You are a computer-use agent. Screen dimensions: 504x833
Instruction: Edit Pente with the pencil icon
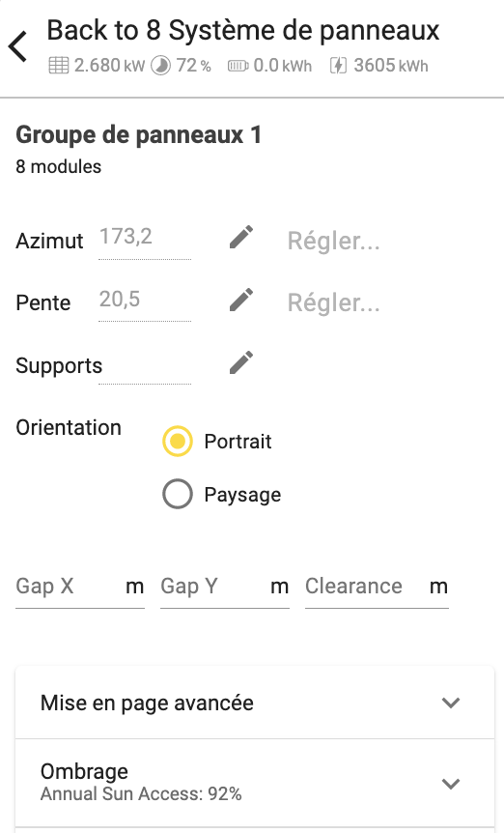[241, 300]
